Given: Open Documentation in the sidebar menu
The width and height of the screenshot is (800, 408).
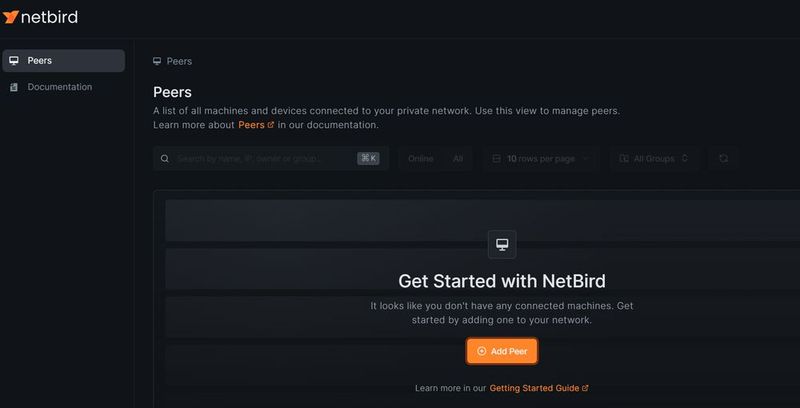Looking at the screenshot, I should pos(59,87).
